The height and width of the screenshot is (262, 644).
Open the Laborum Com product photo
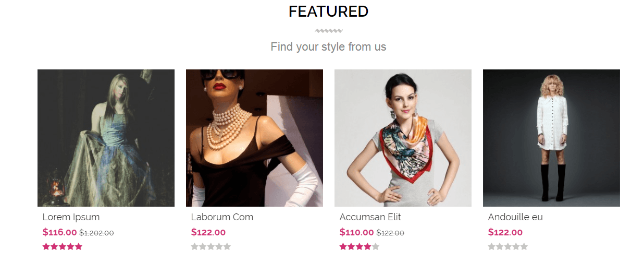tap(254, 138)
